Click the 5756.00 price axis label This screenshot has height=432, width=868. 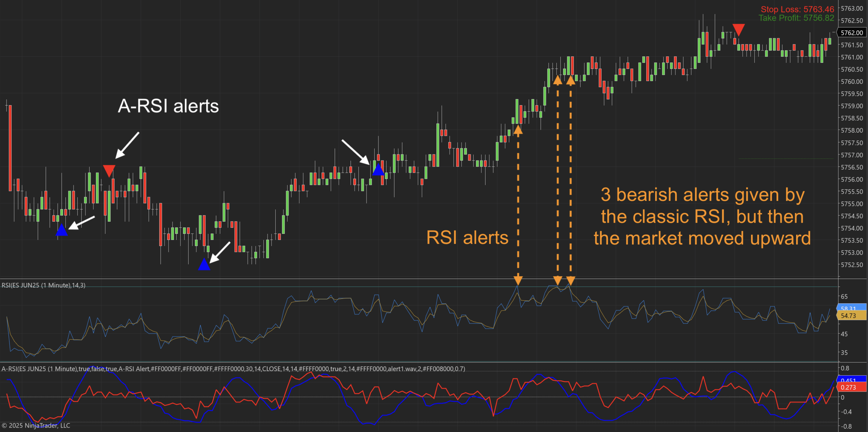pyautogui.click(x=852, y=179)
